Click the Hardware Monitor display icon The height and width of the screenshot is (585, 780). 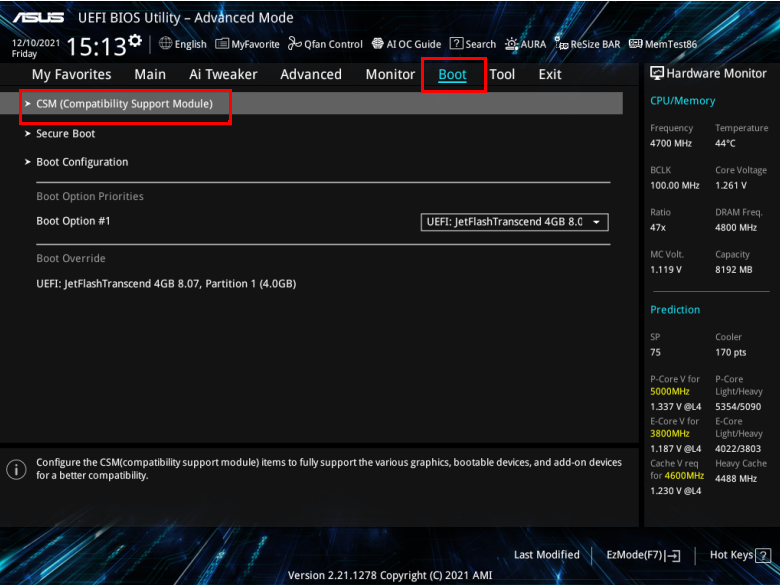pos(657,74)
